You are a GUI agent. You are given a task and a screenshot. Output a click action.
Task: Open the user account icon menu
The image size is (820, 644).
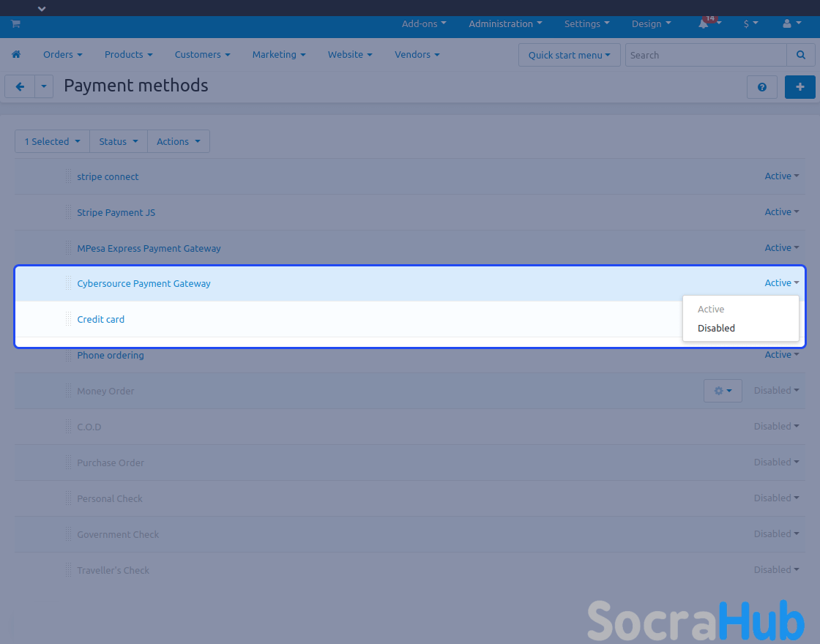(791, 24)
